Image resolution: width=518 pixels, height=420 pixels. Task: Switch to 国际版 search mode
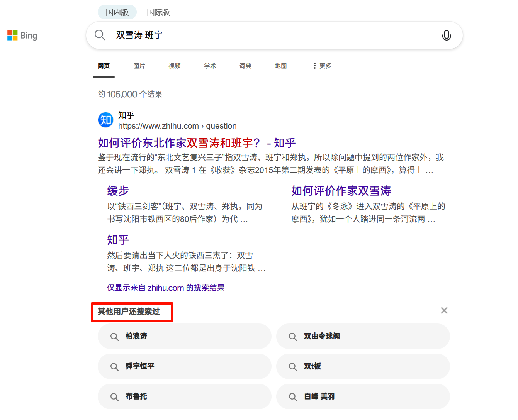click(x=158, y=12)
